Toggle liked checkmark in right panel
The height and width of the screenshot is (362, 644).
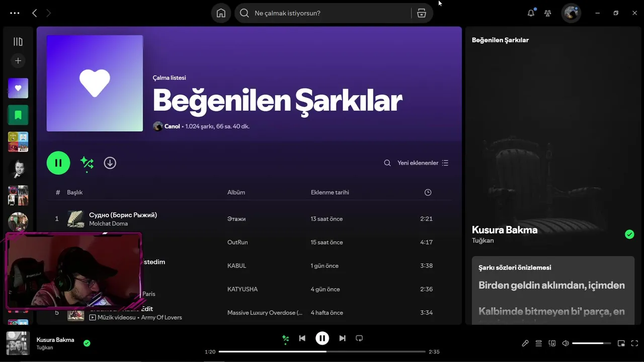629,234
